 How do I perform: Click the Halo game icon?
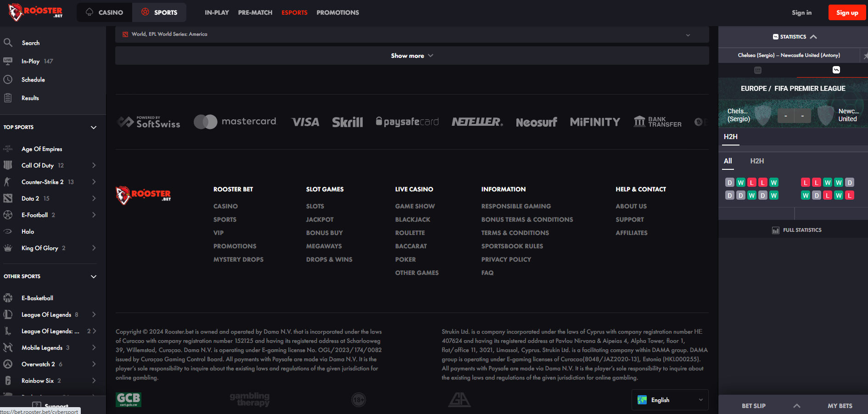8,231
